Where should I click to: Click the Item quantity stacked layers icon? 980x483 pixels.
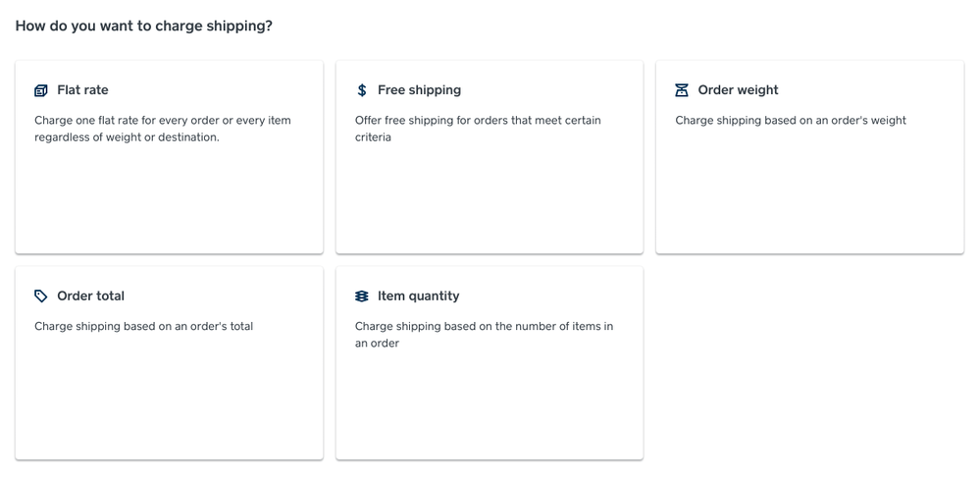point(362,296)
